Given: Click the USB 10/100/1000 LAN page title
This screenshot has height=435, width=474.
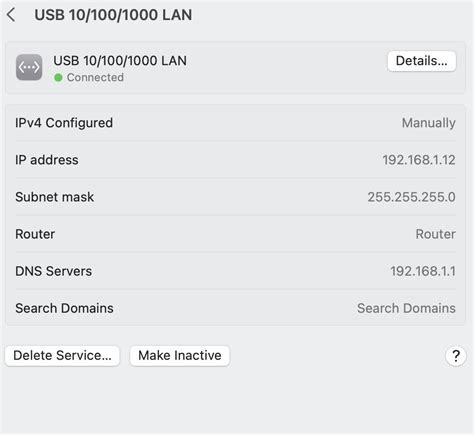Looking at the screenshot, I should [x=113, y=15].
